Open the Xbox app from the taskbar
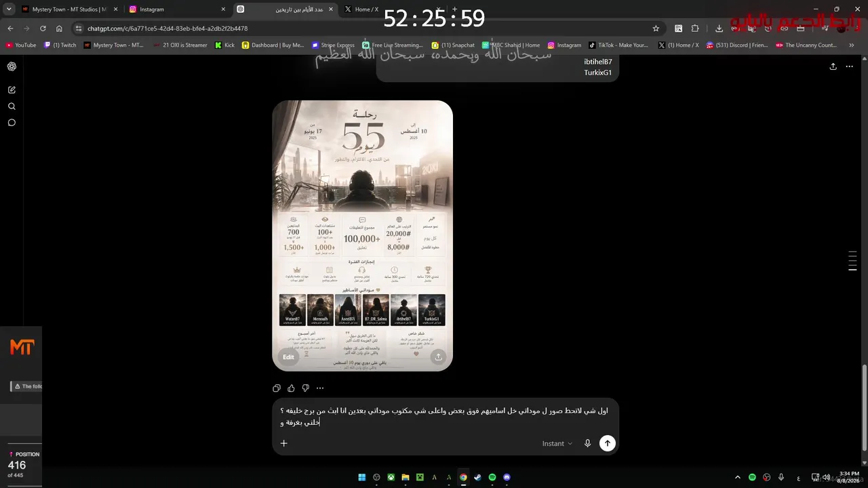The width and height of the screenshot is (868, 488). [391, 477]
